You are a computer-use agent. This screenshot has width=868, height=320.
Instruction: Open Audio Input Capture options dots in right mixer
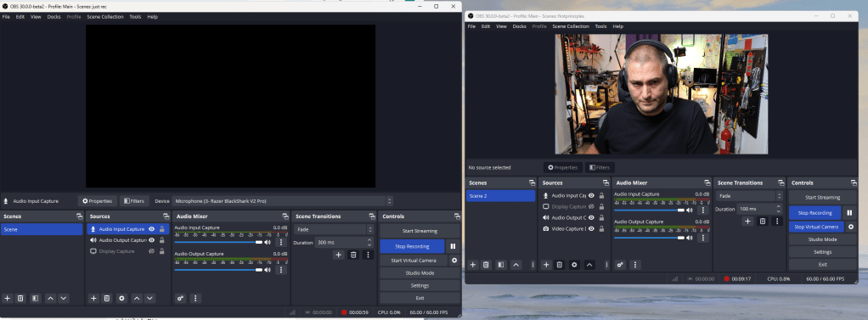tap(703, 210)
